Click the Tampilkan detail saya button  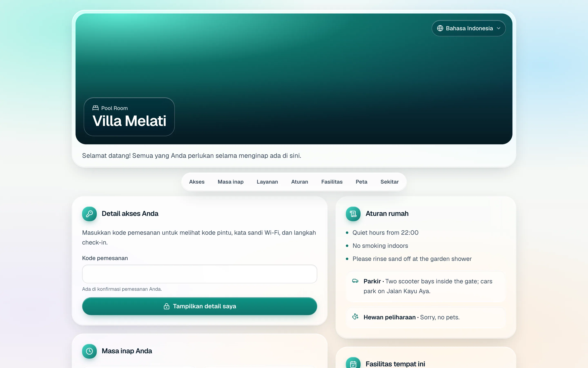tap(199, 306)
